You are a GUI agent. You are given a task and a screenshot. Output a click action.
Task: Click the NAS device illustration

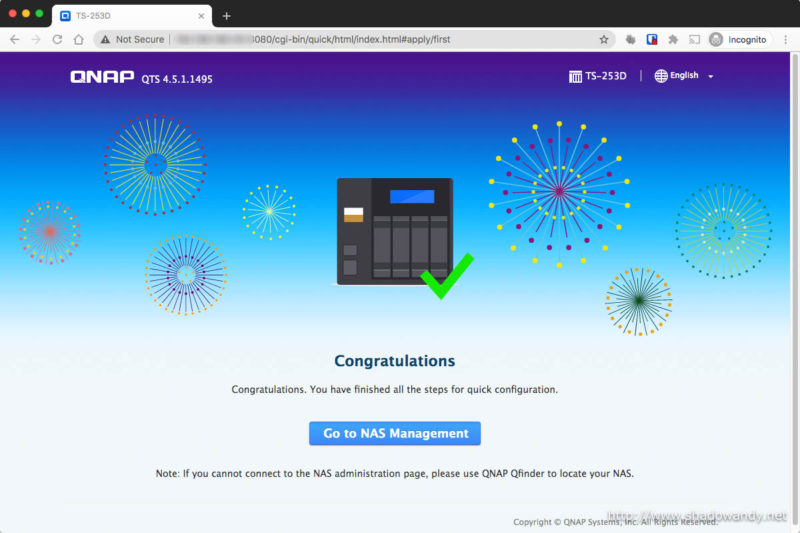point(394,231)
